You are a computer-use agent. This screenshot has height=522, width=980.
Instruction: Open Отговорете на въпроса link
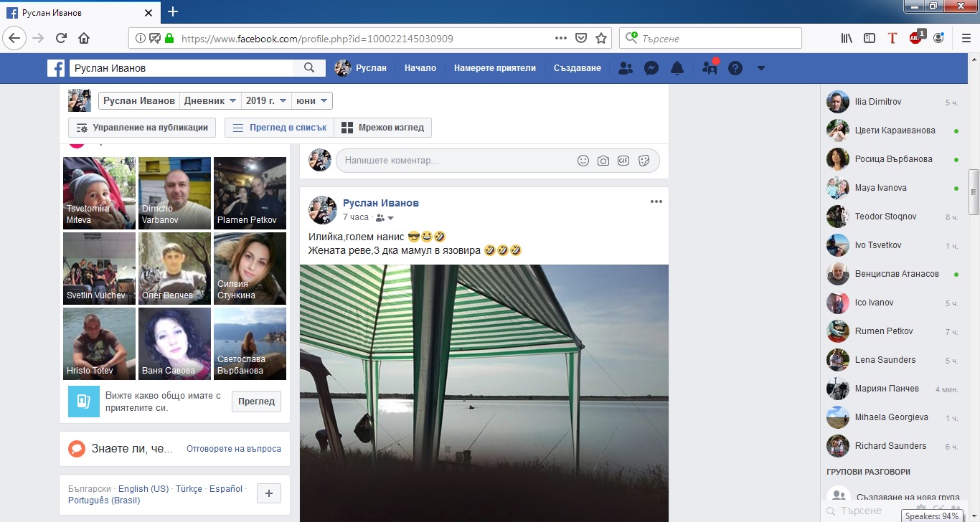tap(234, 449)
